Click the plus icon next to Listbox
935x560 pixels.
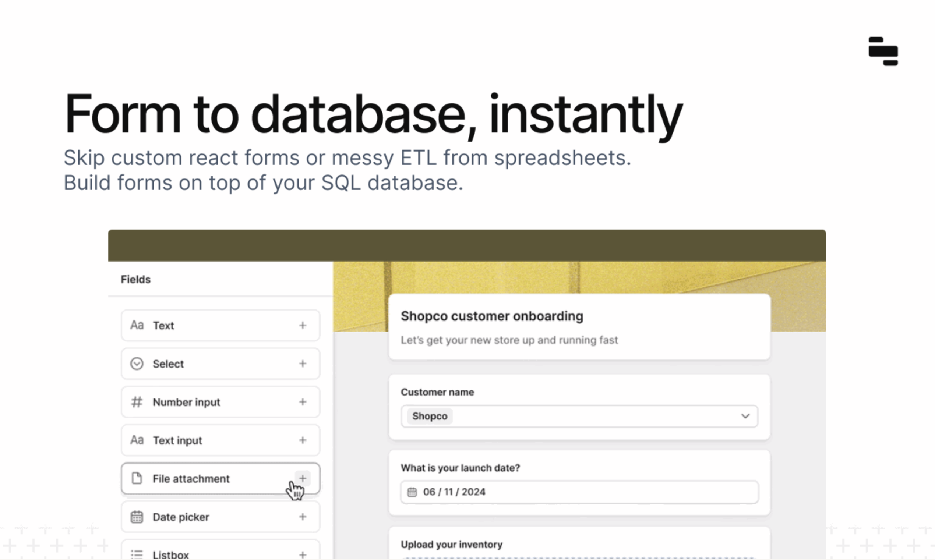(x=302, y=555)
